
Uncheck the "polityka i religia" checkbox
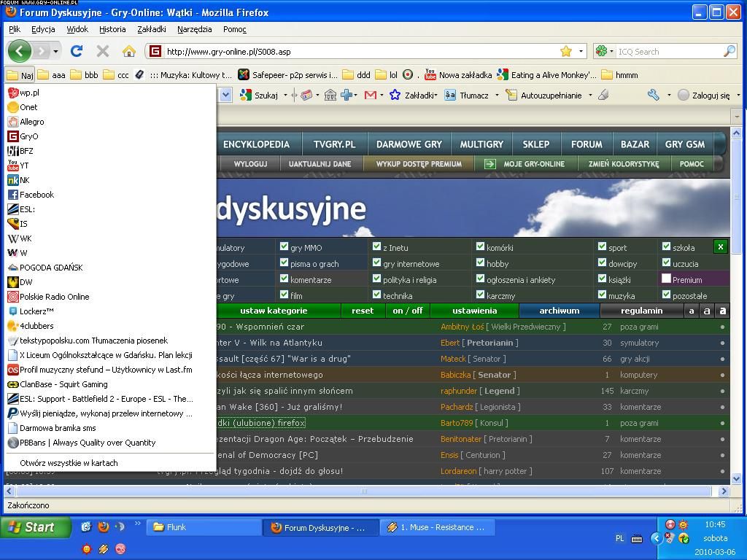[x=377, y=279]
